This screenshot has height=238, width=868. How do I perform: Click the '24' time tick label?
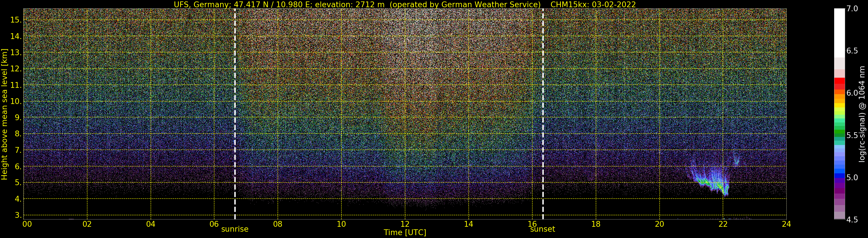pyautogui.click(x=786, y=224)
